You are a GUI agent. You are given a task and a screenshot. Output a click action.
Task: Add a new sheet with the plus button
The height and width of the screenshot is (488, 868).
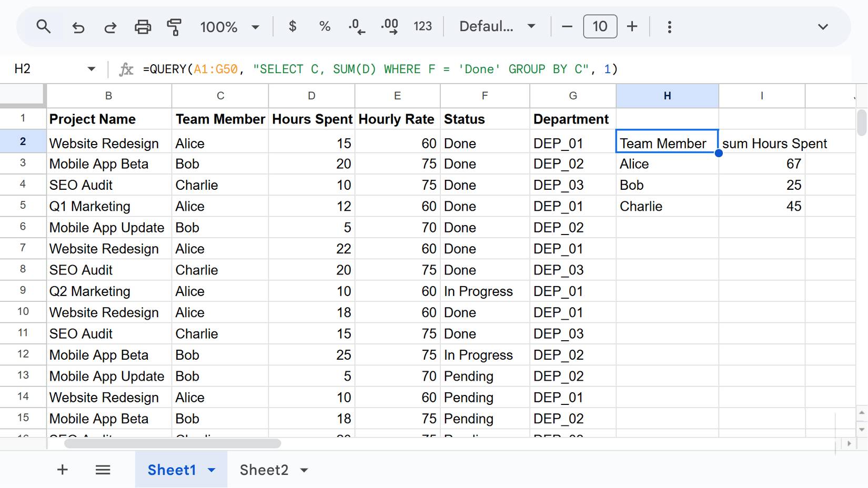62,470
